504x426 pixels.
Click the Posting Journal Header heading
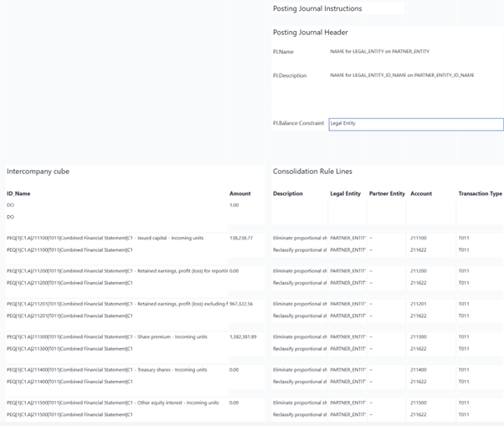(x=310, y=33)
